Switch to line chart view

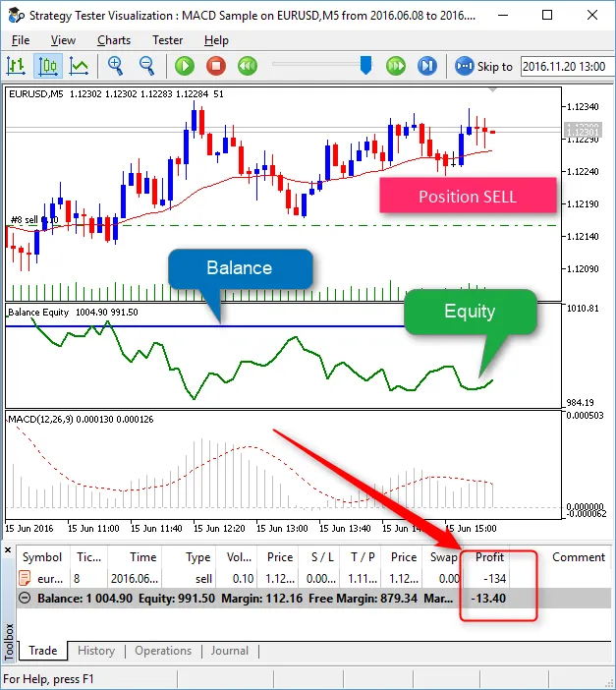point(79,66)
